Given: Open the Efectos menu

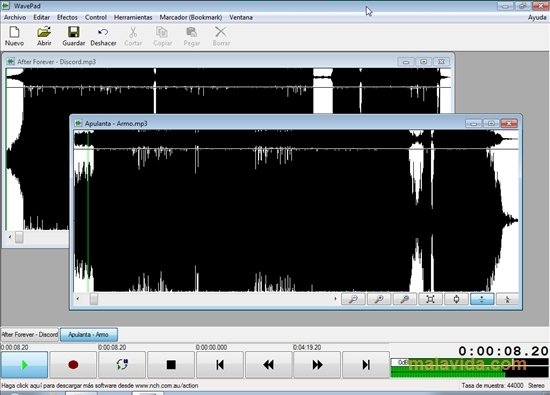Looking at the screenshot, I should pos(67,17).
